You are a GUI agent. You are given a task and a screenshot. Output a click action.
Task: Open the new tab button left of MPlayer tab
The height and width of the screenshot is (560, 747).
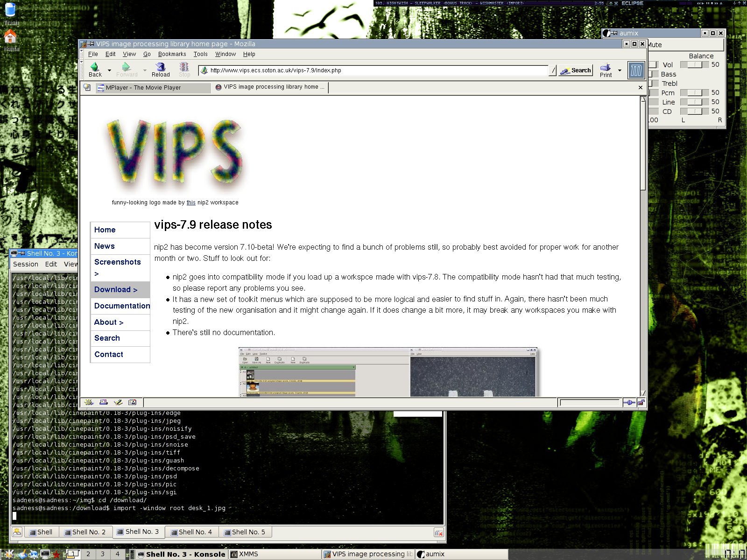click(87, 87)
